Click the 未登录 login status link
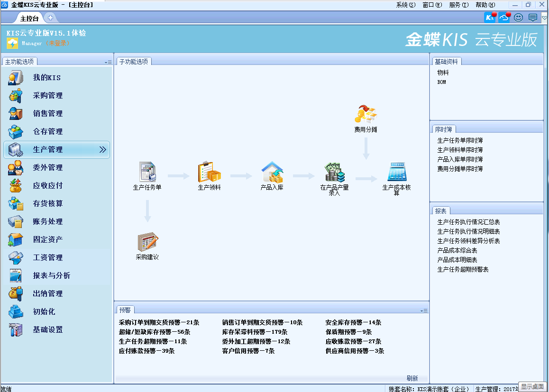The image size is (549, 392). [x=58, y=43]
